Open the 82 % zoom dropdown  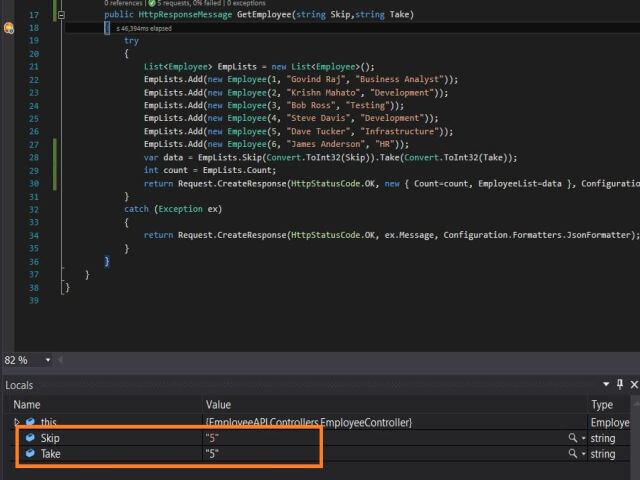point(49,360)
